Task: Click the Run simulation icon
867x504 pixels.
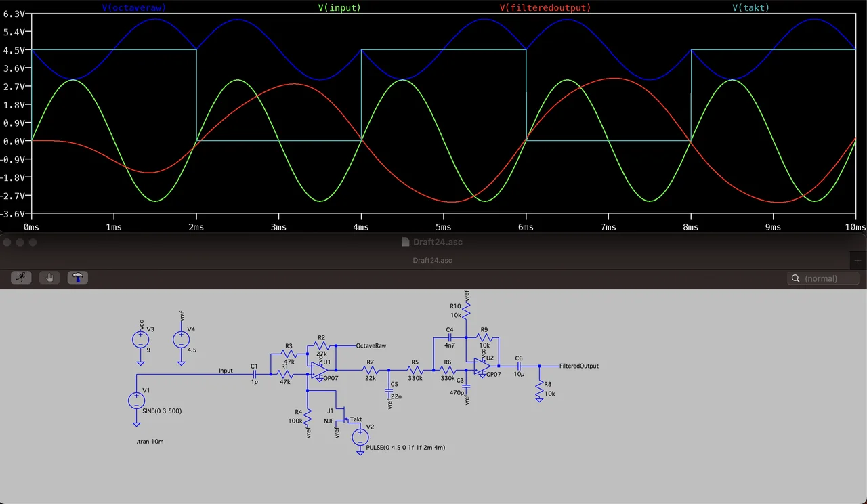Action: (x=21, y=278)
